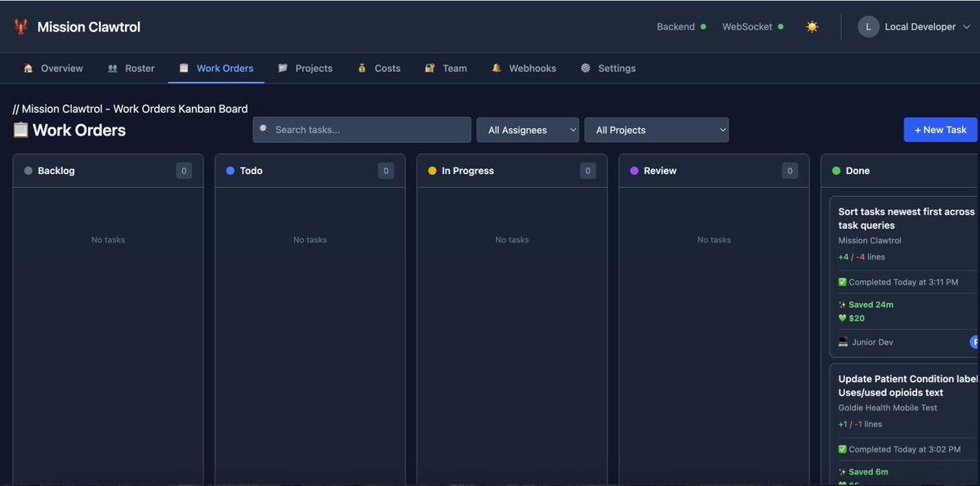
Task: Click the magnifier icon in search box
Action: coord(265,130)
